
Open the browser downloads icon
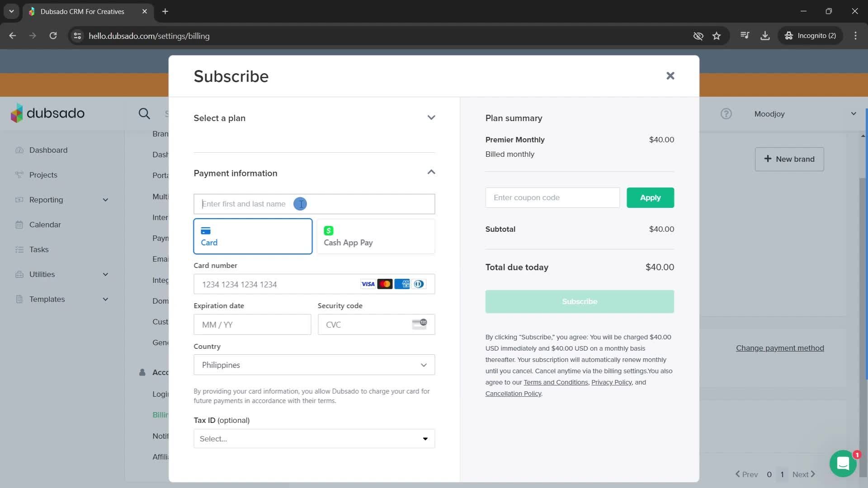coord(765,36)
